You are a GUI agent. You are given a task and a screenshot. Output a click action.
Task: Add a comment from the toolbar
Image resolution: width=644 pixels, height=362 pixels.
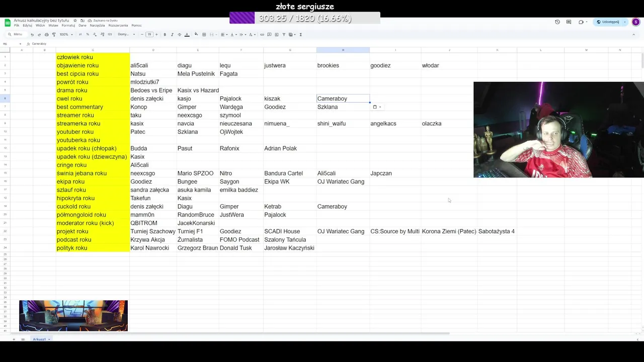click(x=269, y=35)
